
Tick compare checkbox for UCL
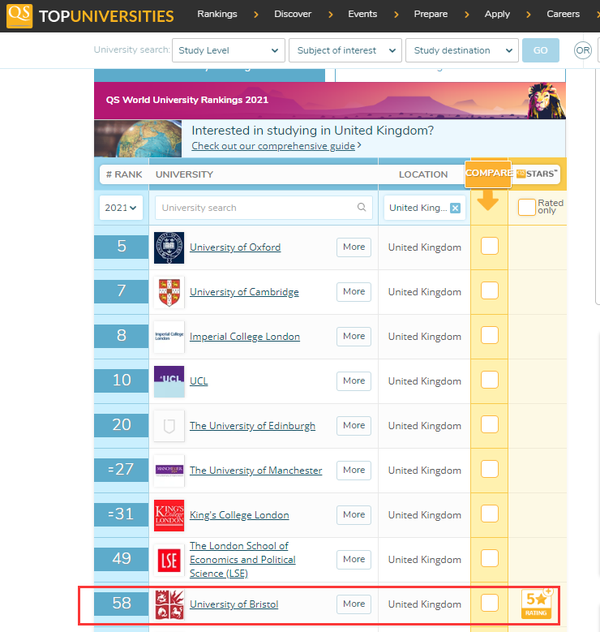point(490,380)
